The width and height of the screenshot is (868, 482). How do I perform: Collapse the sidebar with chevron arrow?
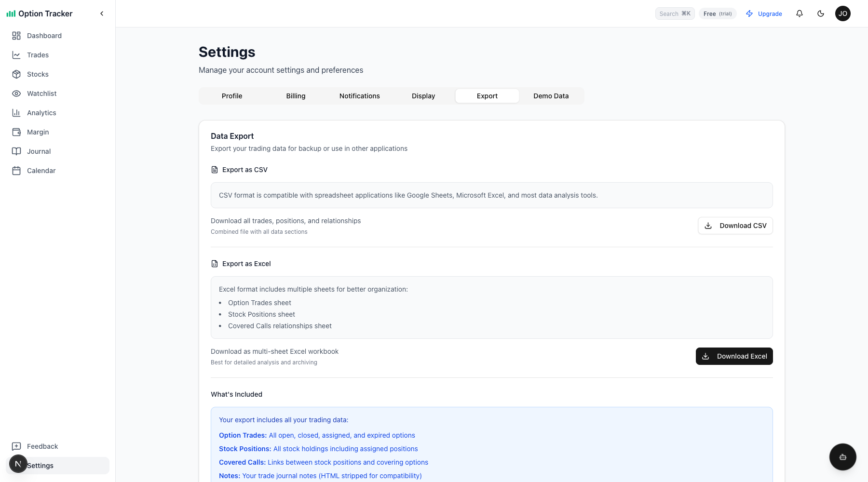102,13
